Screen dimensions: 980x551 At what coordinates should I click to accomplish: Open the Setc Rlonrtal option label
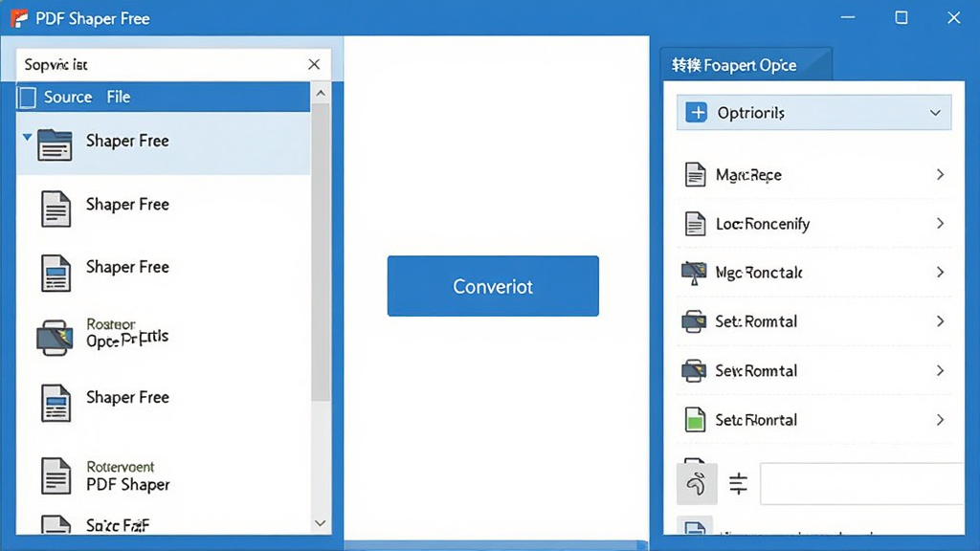[x=756, y=420]
